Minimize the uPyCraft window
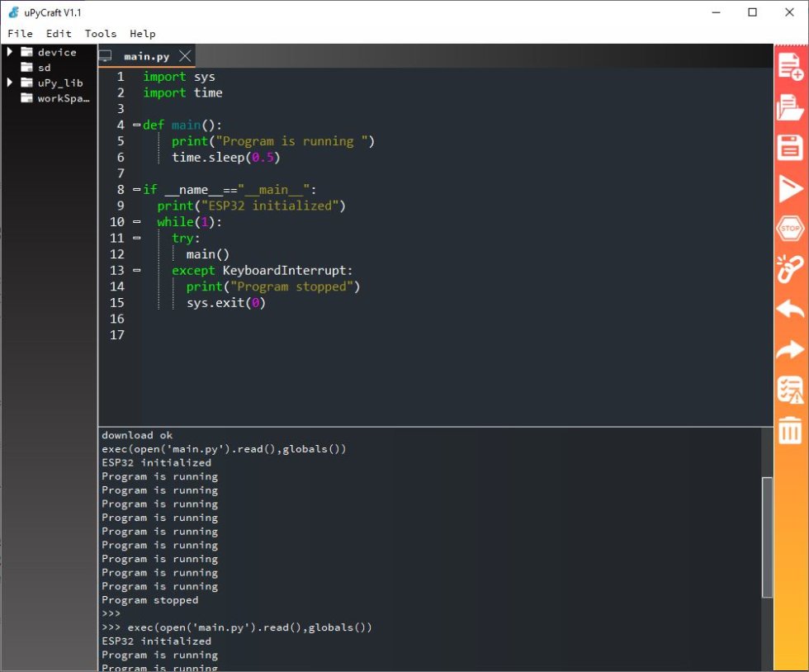The image size is (809, 672). point(717,12)
